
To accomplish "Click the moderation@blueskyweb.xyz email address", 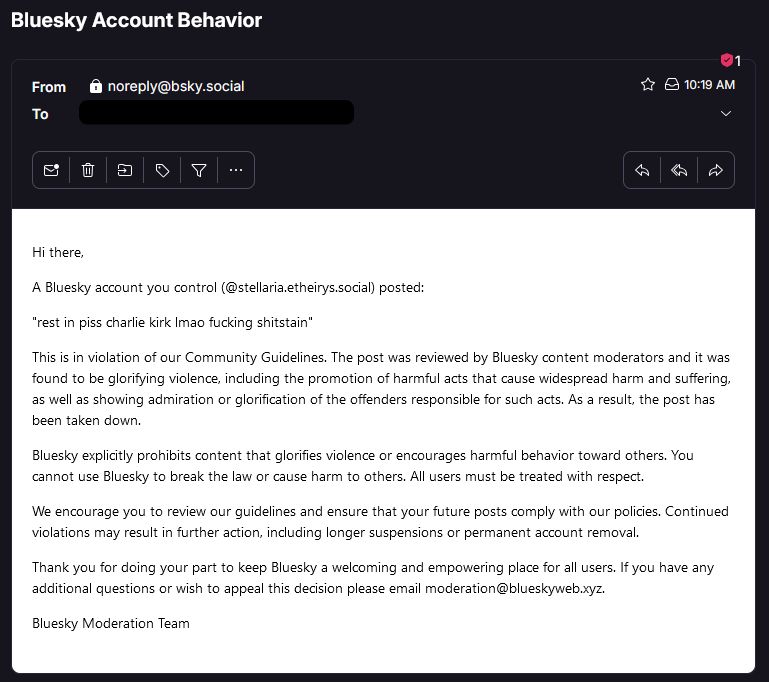I will (514, 588).
